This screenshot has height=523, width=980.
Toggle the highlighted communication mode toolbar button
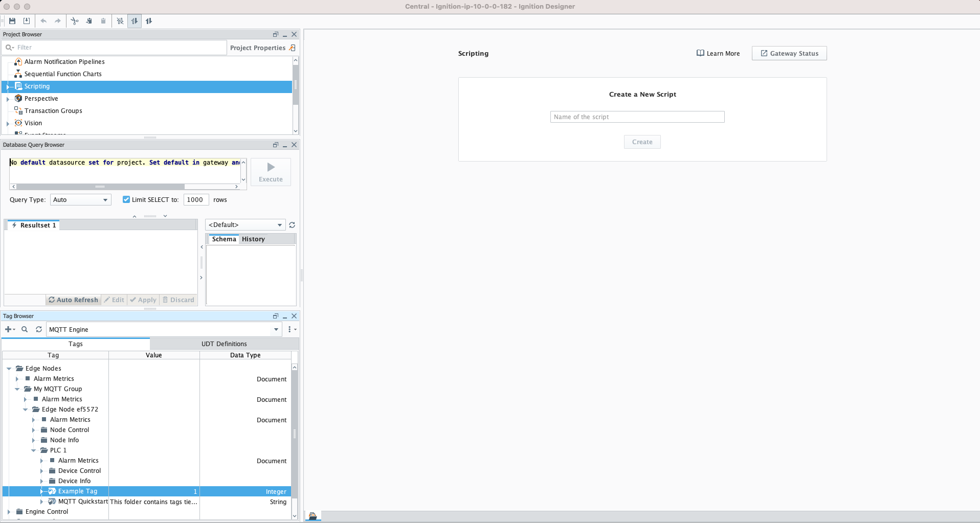click(x=135, y=21)
